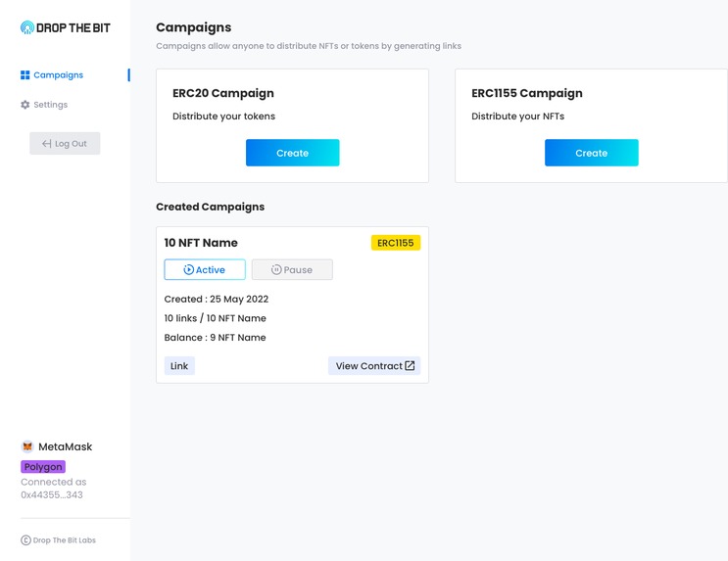The height and width of the screenshot is (561, 728).
Task: Create a new ERC20 Campaign
Action: pyautogui.click(x=293, y=153)
